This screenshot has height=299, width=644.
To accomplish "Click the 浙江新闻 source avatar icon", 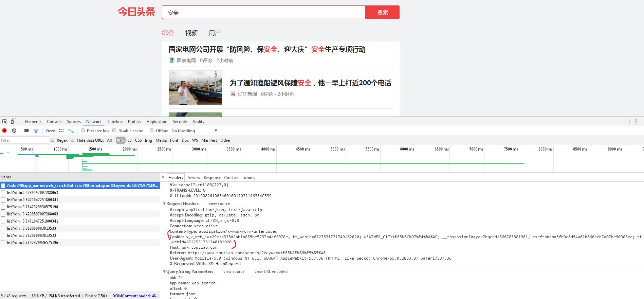I will point(233,94).
